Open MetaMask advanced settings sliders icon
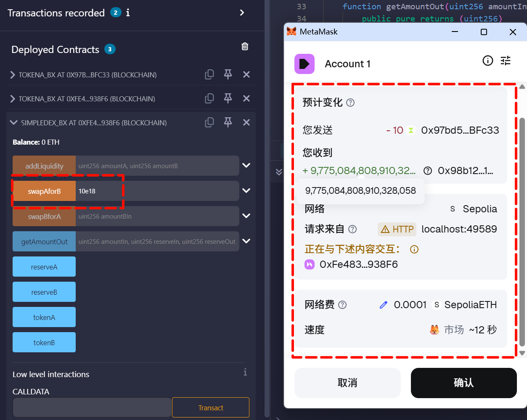This screenshot has height=420, width=527. coord(506,61)
